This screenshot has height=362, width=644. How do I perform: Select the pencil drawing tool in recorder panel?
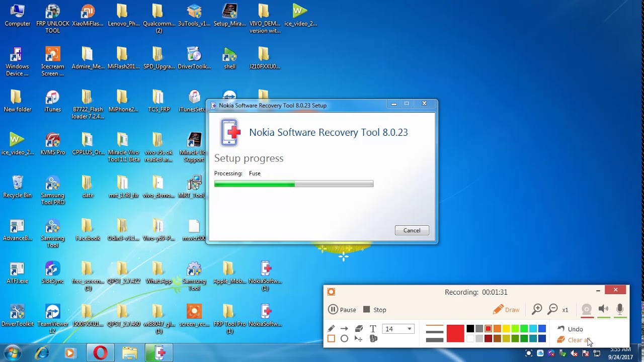(x=331, y=328)
